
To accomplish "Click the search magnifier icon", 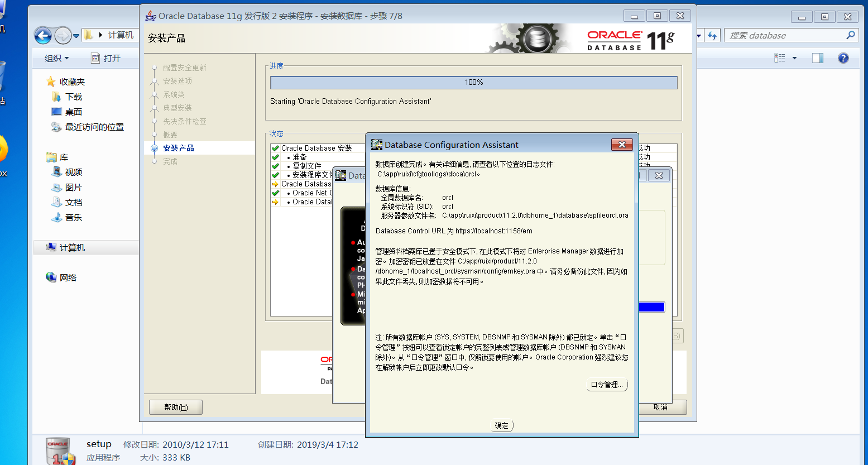I will [851, 35].
